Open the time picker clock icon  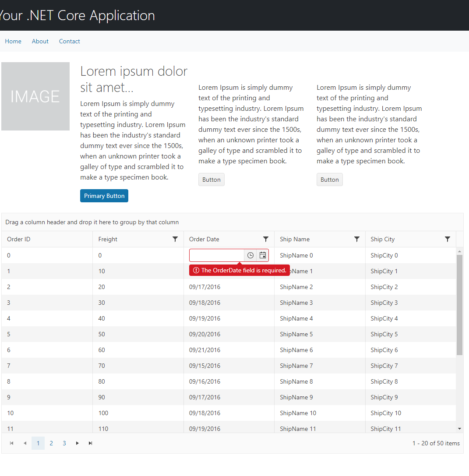pos(250,255)
